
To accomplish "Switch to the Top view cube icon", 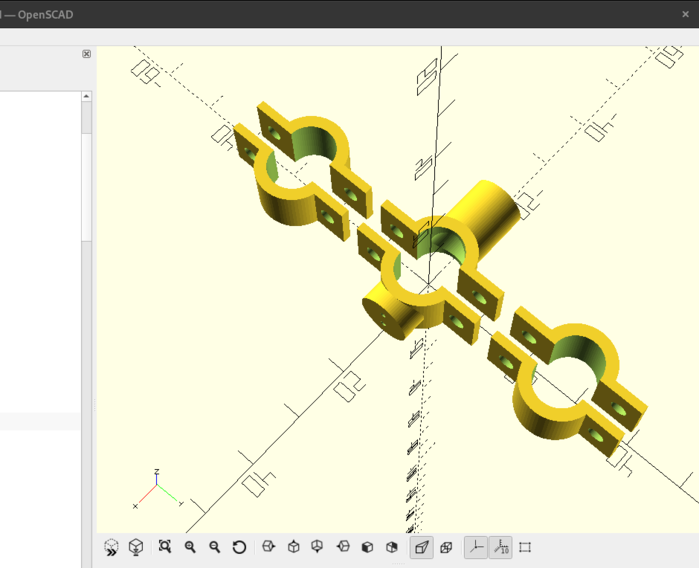I will [293, 547].
